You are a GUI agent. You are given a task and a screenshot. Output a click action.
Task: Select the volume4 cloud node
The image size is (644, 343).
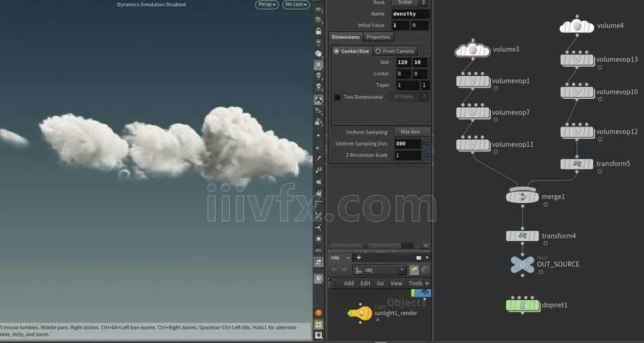tap(577, 25)
